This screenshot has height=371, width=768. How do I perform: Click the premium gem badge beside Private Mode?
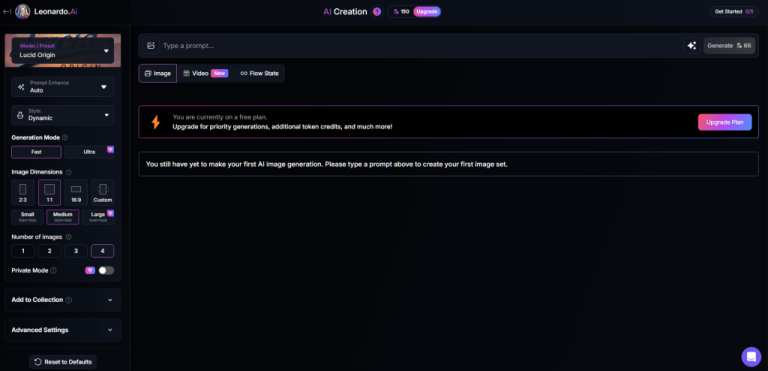pyautogui.click(x=90, y=270)
